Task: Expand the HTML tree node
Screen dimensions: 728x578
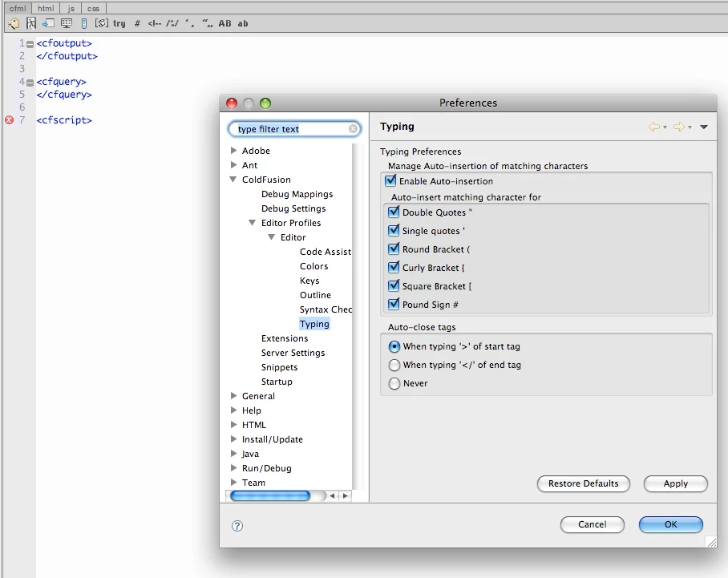Action: 233,424
